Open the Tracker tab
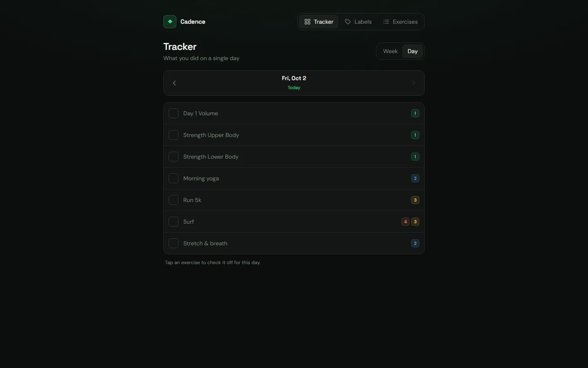This screenshot has height=368, width=588. (x=319, y=22)
